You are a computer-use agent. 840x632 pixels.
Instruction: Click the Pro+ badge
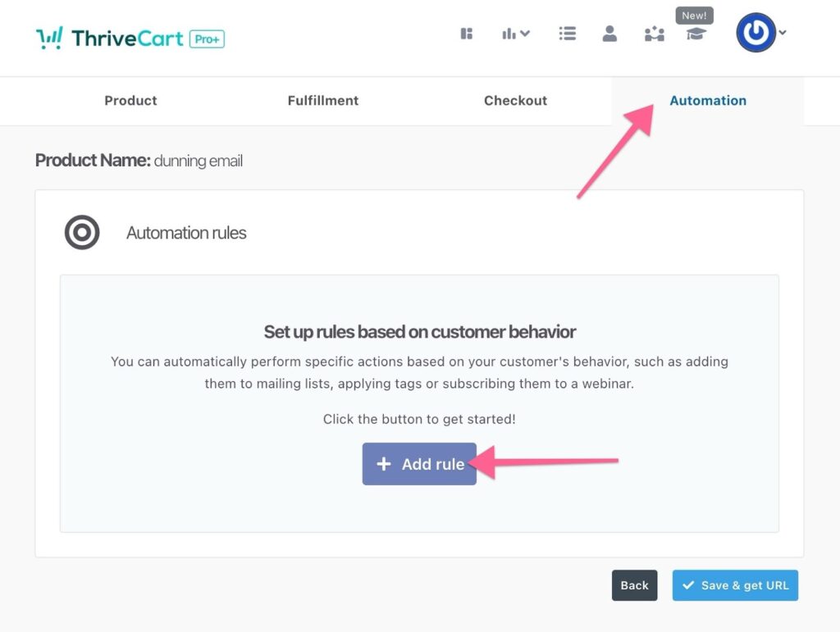coord(207,39)
